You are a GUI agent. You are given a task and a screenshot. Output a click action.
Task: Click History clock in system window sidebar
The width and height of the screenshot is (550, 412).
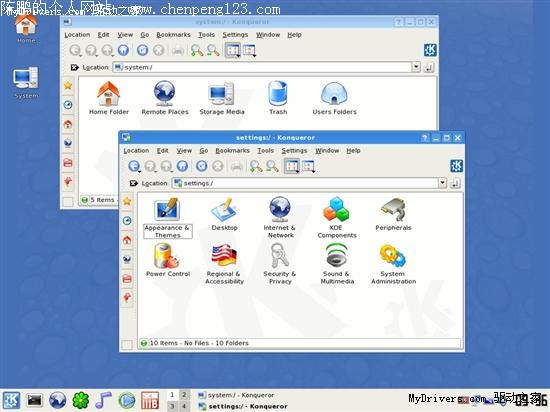point(68,105)
